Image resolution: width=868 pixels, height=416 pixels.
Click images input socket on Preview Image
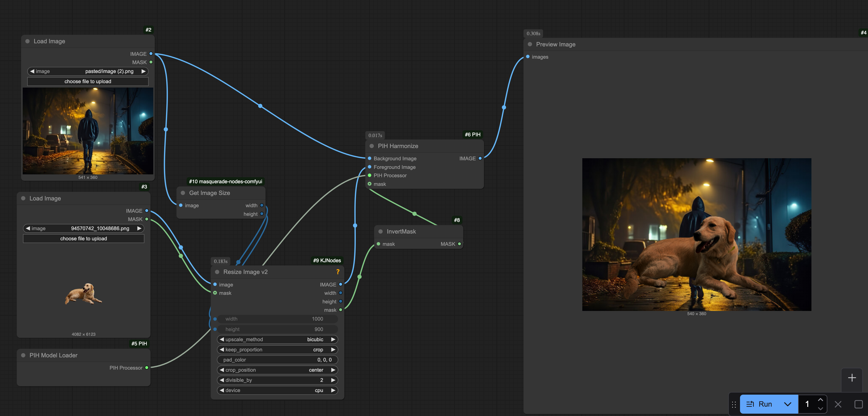pos(528,57)
